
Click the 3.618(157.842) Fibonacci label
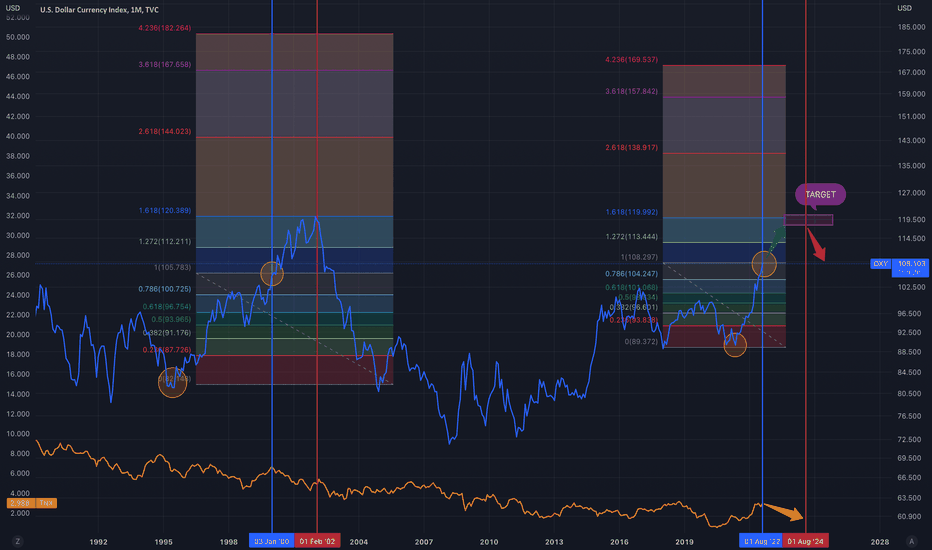pos(631,92)
